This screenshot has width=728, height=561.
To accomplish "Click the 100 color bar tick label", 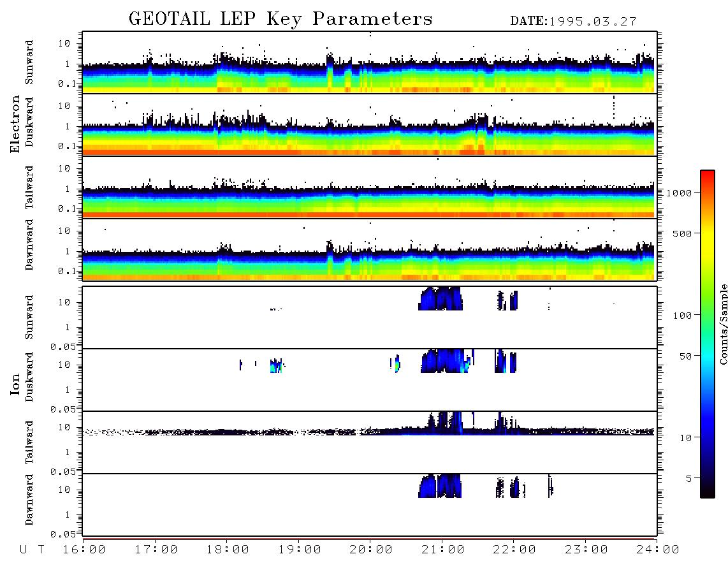I will click(x=682, y=316).
